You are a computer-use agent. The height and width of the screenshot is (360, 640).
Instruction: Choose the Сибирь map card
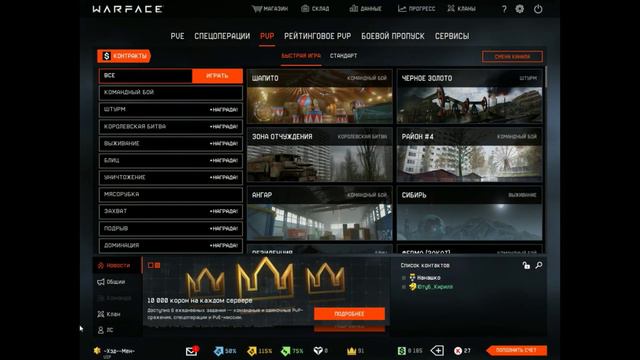click(x=470, y=213)
